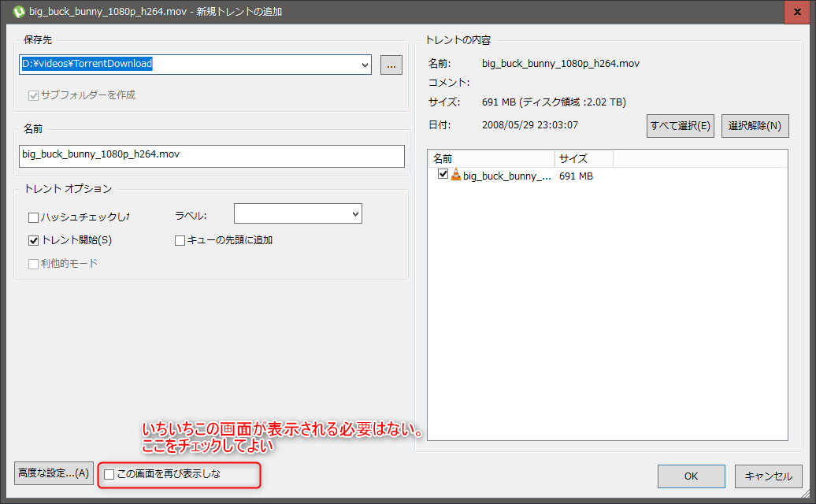Click the select all (すべて選択) button
The width and height of the screenshot is (816, 504).
pyautogui.click(x=681, y=126)
